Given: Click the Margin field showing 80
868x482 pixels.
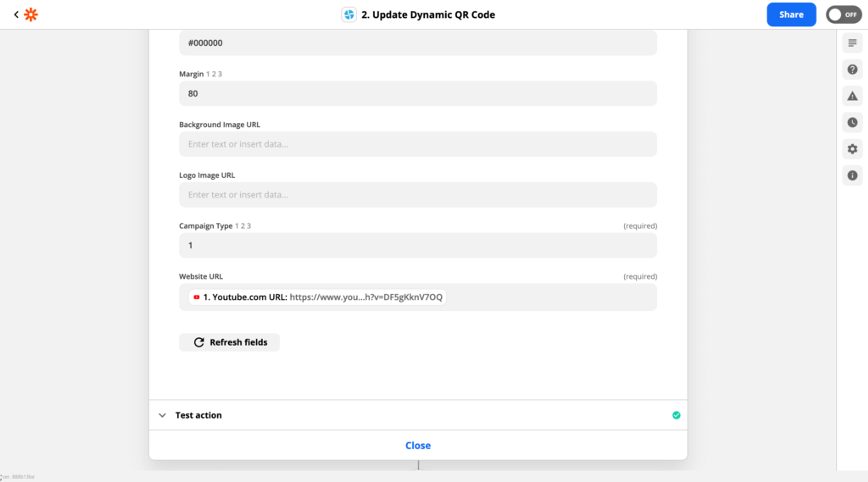Looking at the screenshot, I should tap(418, 93).
